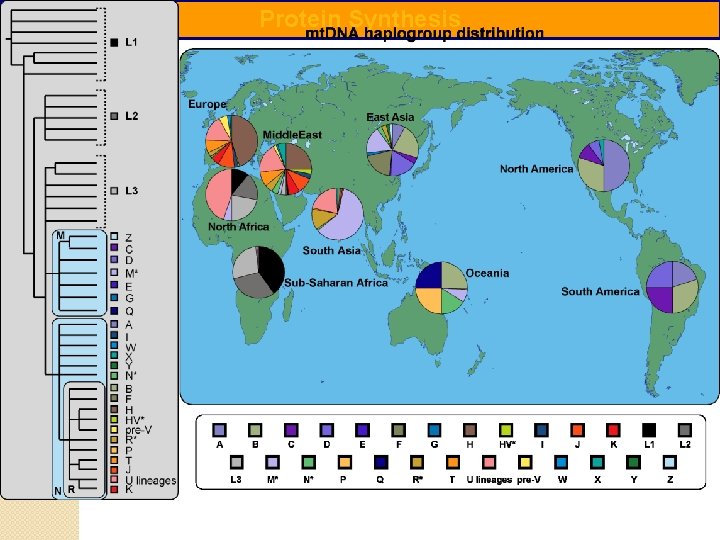
Task: Click the B swatch in the bottom legend
Action: pyautogui.click(x=255, y=430)
